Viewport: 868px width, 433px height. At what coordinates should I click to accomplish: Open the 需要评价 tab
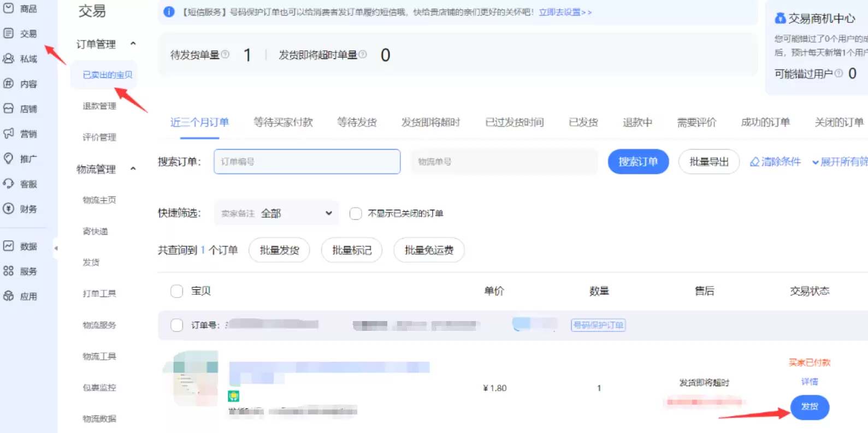click(696, 122)
